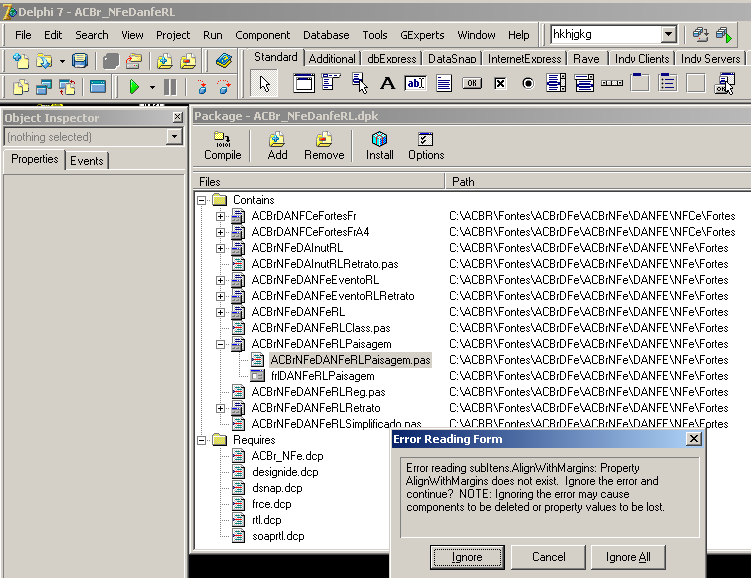Switch to the Events tab in Object Inspector
Screen dimensions: 751x578
[x=87, y=161]
